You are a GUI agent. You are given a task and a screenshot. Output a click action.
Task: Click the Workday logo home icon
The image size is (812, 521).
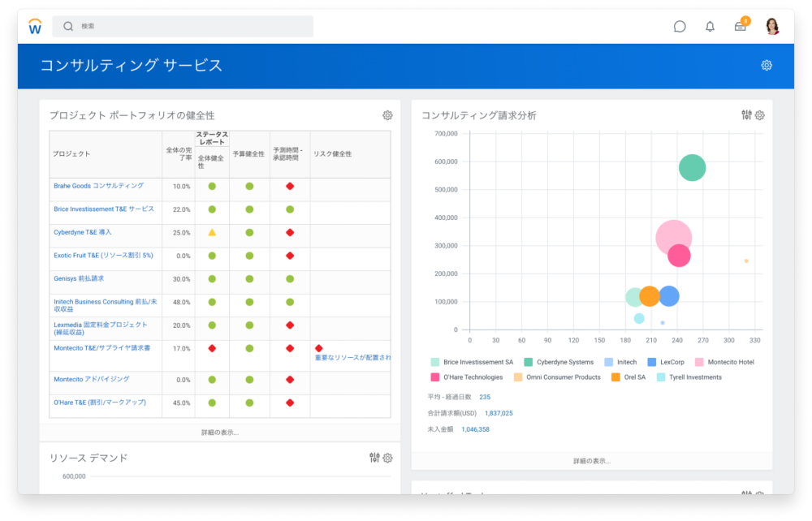coord(35,26)
